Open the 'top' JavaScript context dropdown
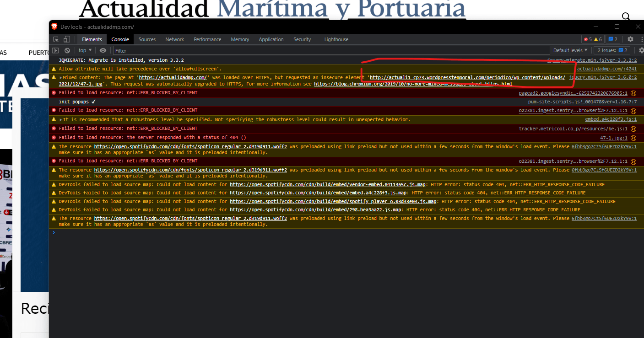644x338 pixels. tap(85, 50)
